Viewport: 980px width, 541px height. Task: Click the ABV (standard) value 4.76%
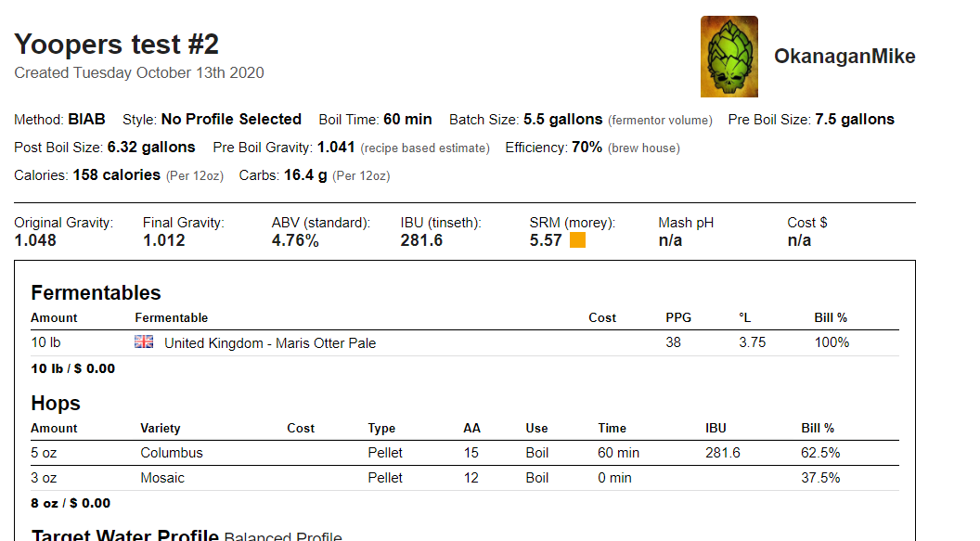coord(295,240)
